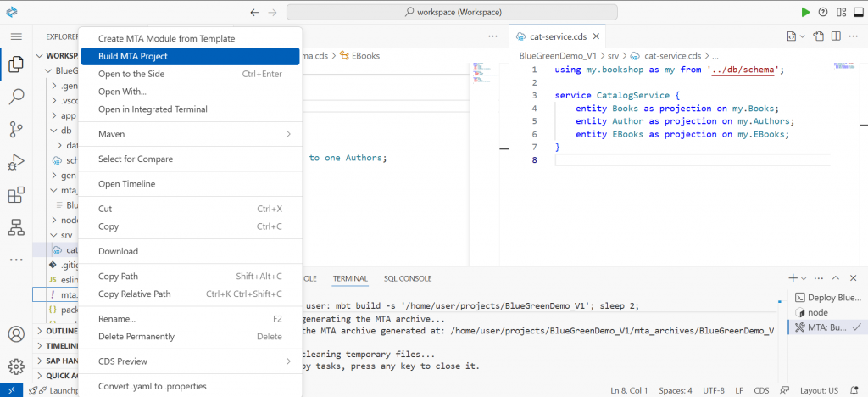
Task: Choose Download from the context menu
Action: tap(190, 251)
